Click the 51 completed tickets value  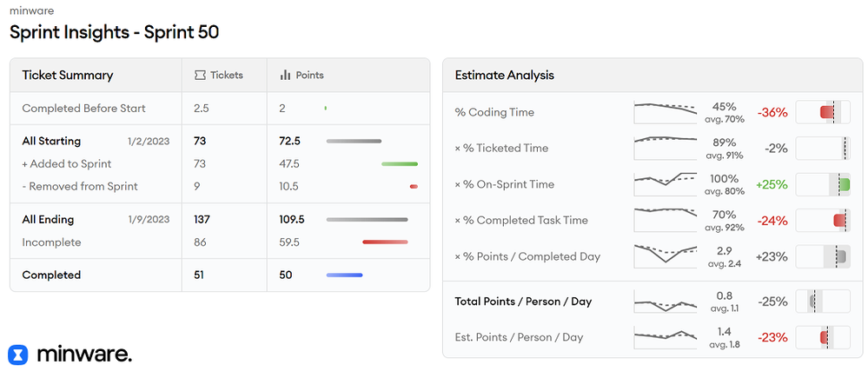pos(199,275)
